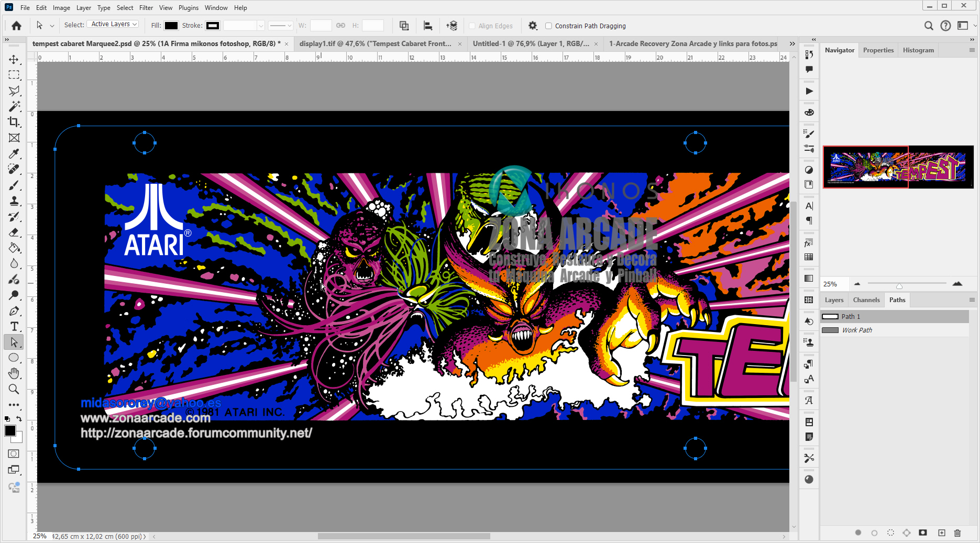Open the path operations menu
The width and height of the screenshot is (980, 543).
point(404,26)
